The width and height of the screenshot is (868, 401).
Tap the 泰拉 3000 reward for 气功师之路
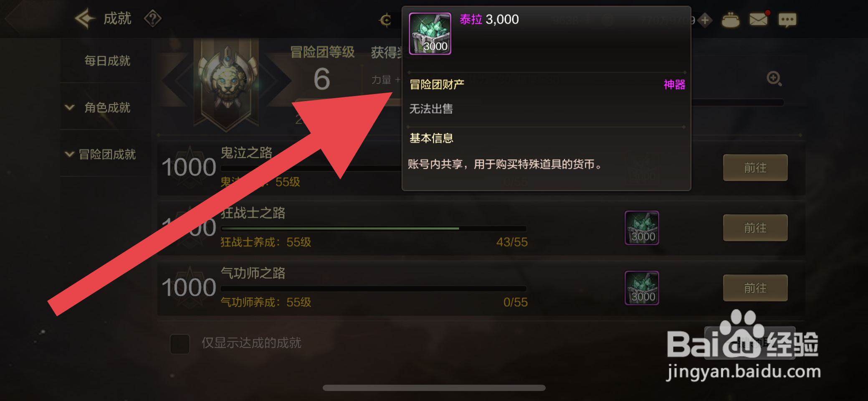pyautogui.click(x=642, y=288)
